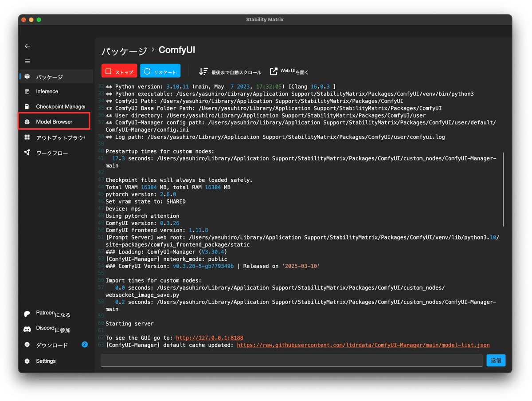Image resolution: width=532 pixels, height=401 pixels.
Task: Click the 'pytorch version: 2.6.0' line
Action: tap(141, 194)
